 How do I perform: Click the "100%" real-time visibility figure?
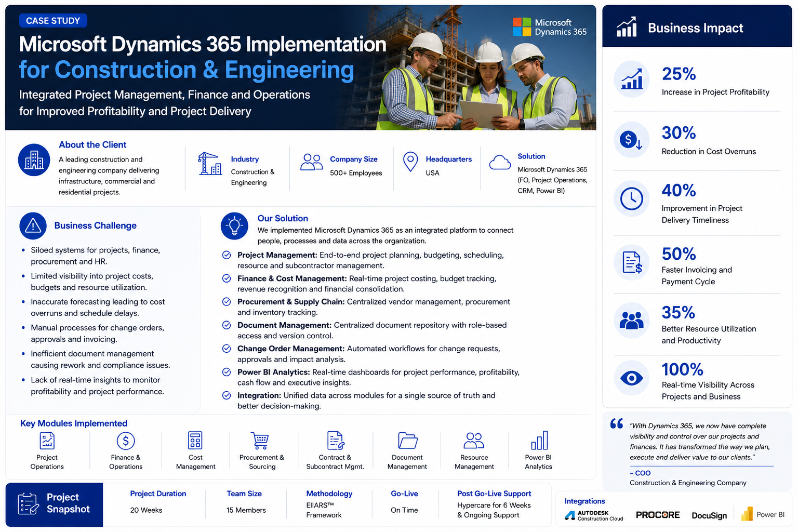click(682, 370)
